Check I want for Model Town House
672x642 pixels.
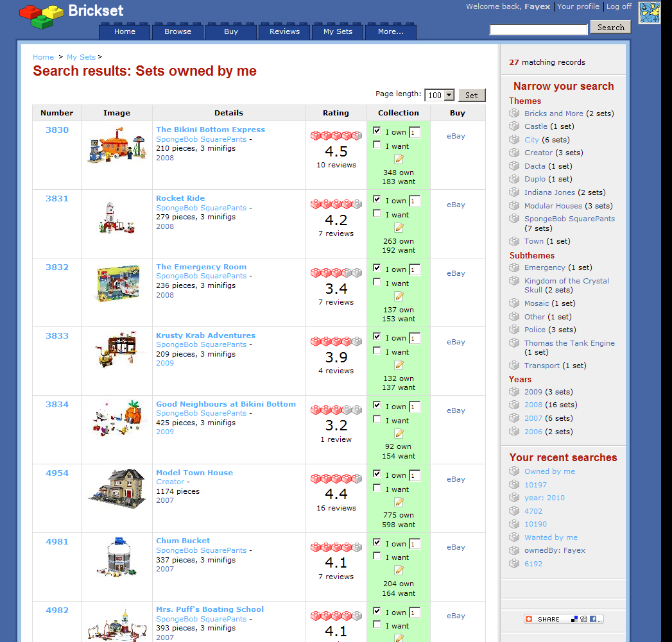coord(377,488)
